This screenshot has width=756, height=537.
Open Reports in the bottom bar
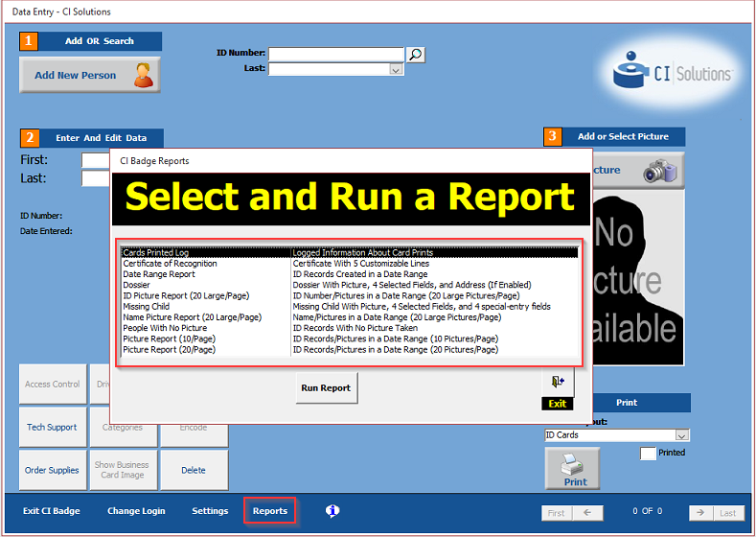point(270,510)
